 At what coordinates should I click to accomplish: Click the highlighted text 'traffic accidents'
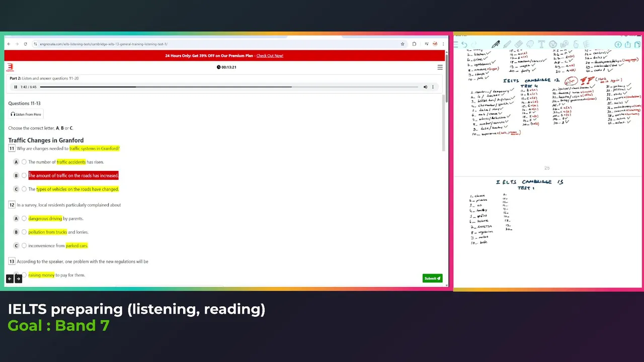pyautogui.click(x=71, y=162)
